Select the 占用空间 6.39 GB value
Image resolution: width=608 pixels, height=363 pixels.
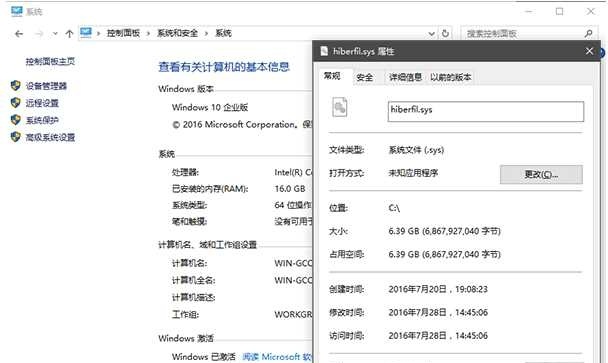point(444,255)
